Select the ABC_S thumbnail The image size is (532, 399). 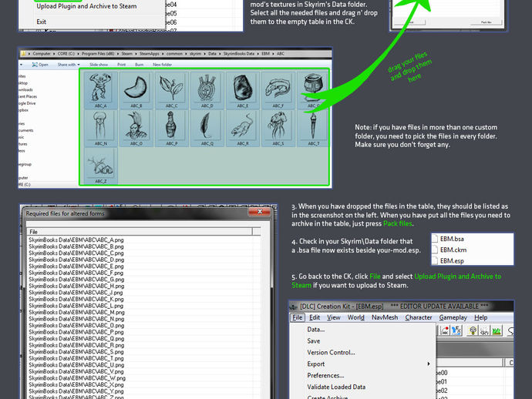278,128
